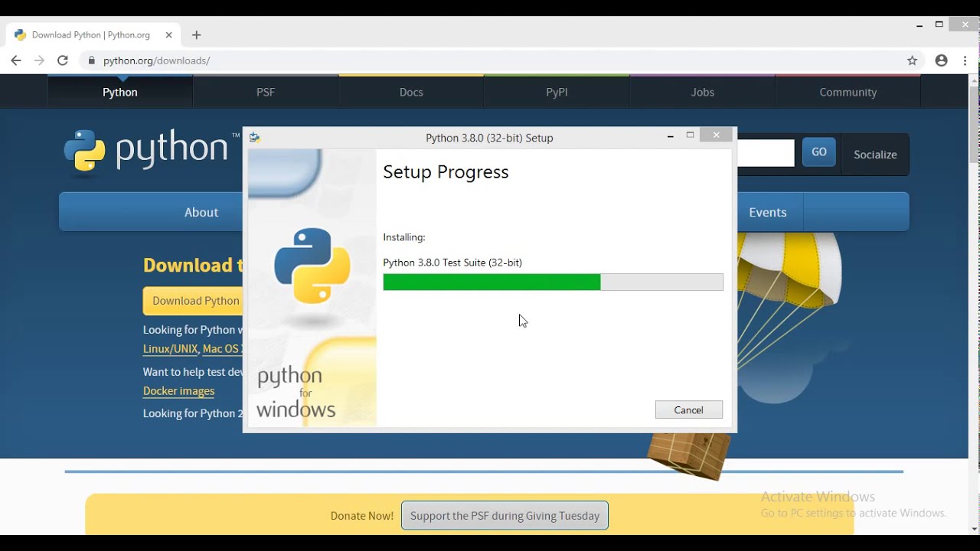The width and height of the screenshot is (980, 551).
Task: Click the Installing: label
Action: pos(404,237)
